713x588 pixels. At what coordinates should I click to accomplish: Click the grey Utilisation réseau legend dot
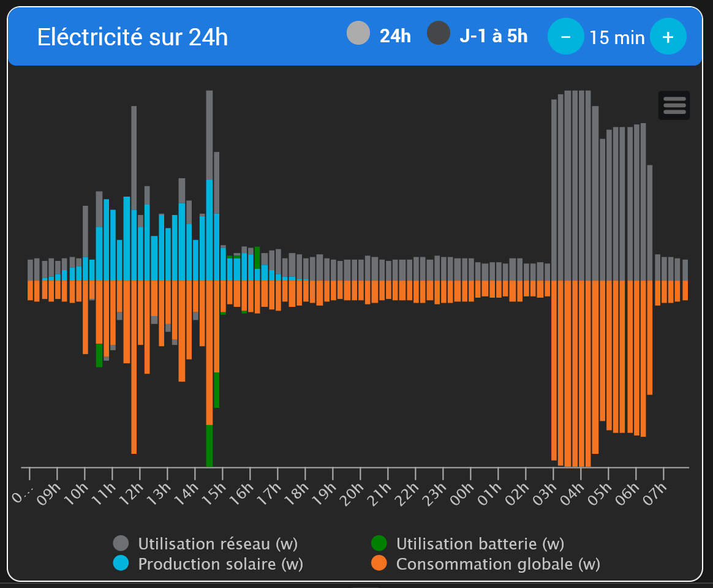coord(121,543)
